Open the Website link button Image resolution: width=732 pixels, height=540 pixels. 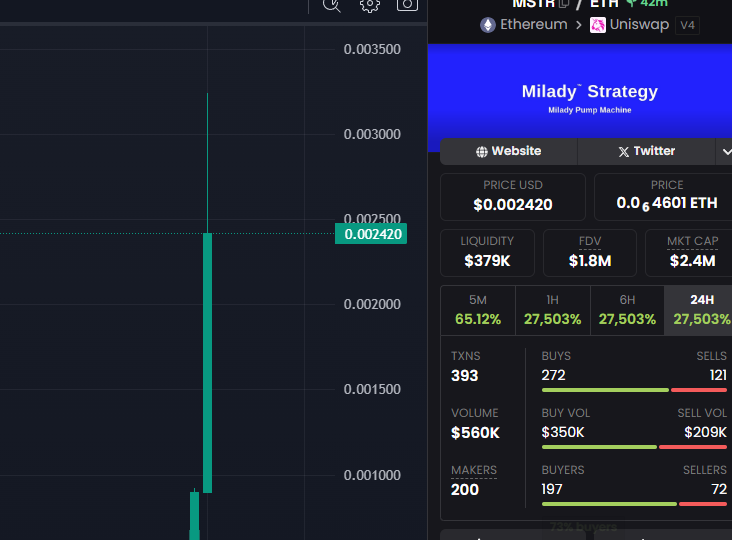508,151
